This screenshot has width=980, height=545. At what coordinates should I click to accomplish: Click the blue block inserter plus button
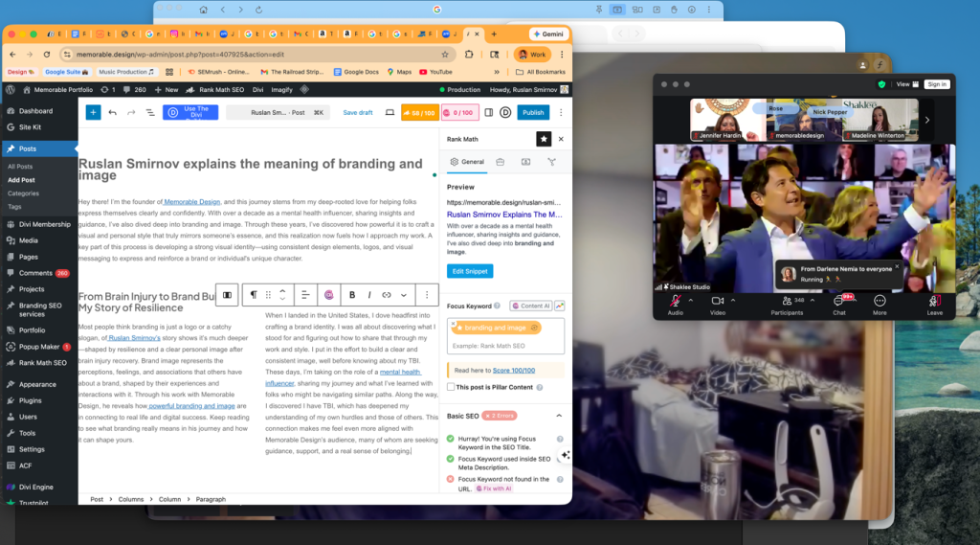click(93, 112)
